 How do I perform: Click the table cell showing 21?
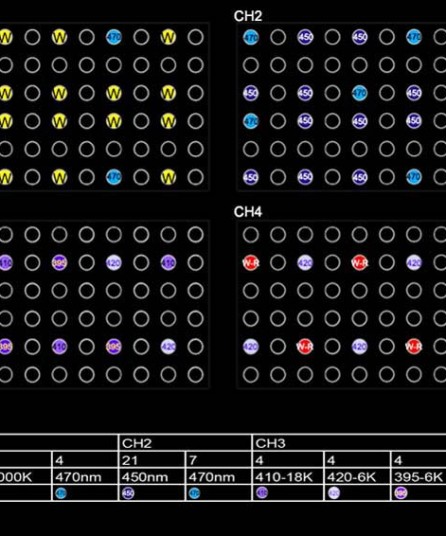tap(152, 460)
